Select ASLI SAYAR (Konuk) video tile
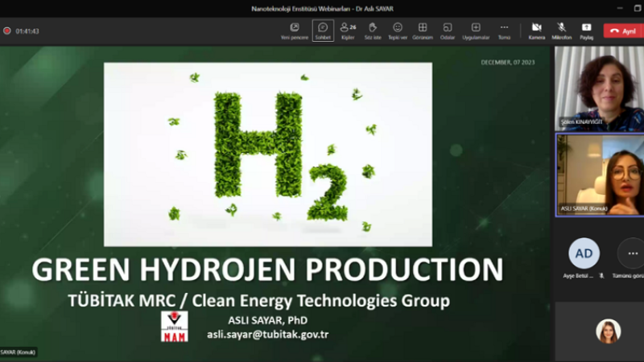This screenshot has width=644, height=362. pos(600,175)
